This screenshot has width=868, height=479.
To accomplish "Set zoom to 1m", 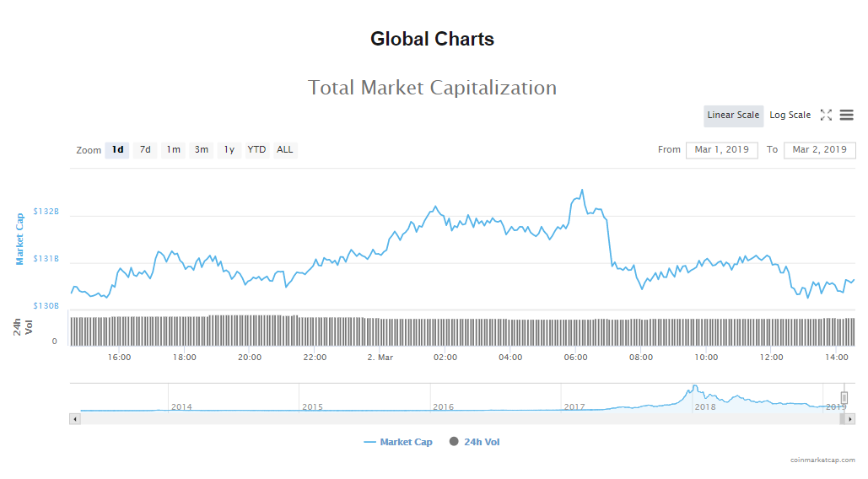I will (173, 150).
